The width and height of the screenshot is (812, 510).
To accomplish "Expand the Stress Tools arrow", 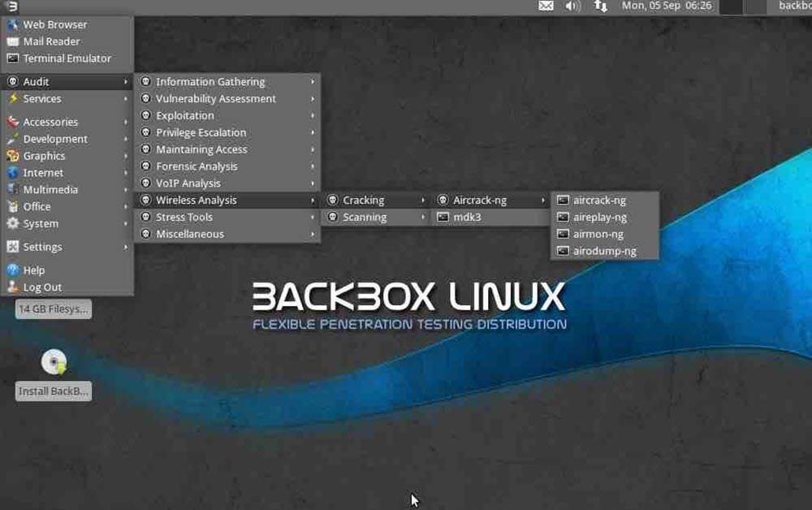I will [x=313, y=217].
